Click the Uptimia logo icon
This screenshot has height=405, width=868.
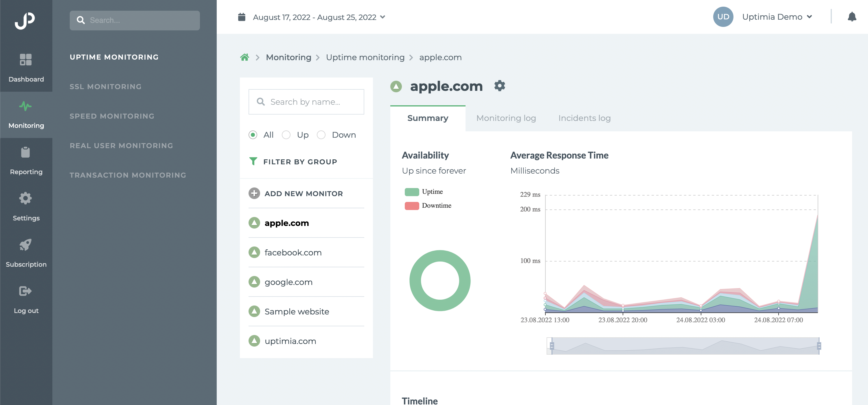coord(25,21)
